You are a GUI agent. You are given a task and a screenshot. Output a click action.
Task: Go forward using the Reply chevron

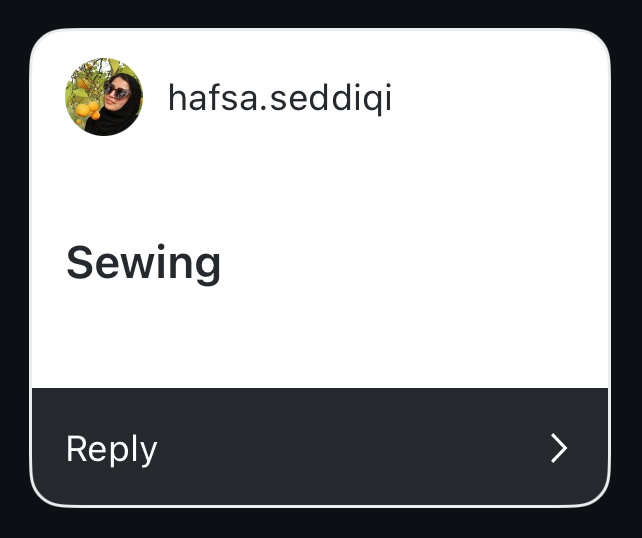pyautogui.click(x=559, y=449)
